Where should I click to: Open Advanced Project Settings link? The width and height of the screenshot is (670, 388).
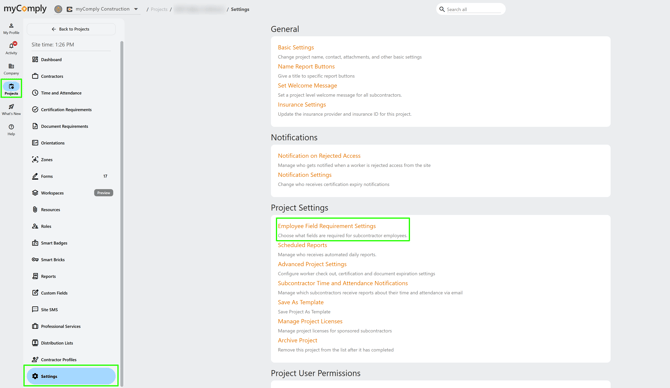pyautogui.click(x=312, y=264)
